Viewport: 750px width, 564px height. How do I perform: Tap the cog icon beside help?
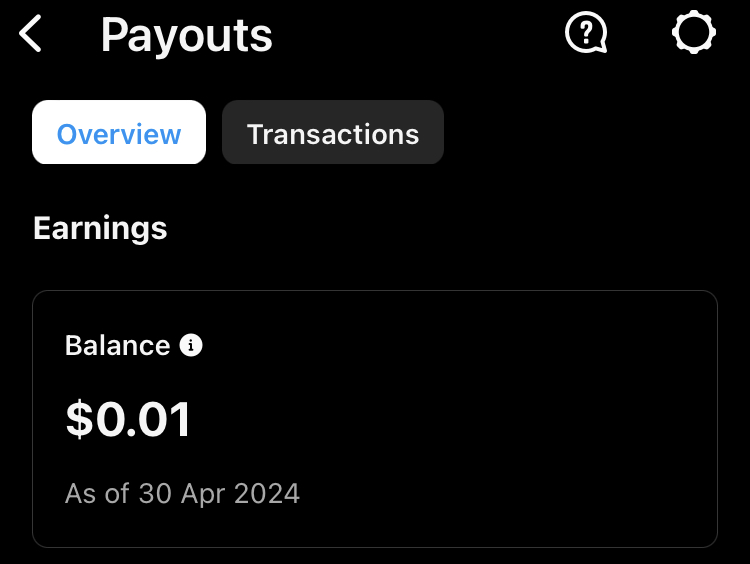(694, 32)
